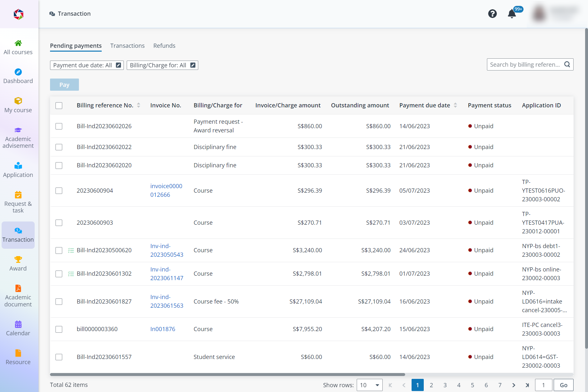Viewport: 588px width, 392px height.
Task: Edit Billing/Charge for filter
Action: coord(193,65)
